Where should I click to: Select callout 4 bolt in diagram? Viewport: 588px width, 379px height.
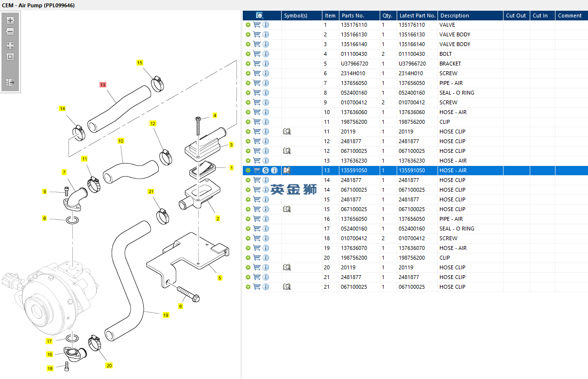pyautogui.click(x=215, y=115)
